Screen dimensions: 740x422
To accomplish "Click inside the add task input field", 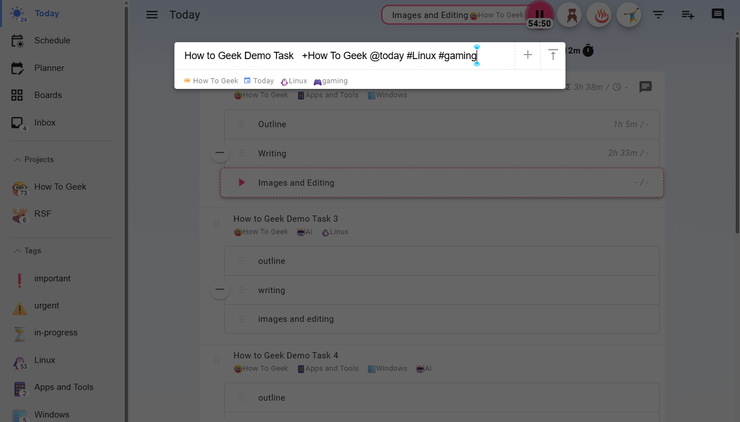I will (x=346, y=56).
